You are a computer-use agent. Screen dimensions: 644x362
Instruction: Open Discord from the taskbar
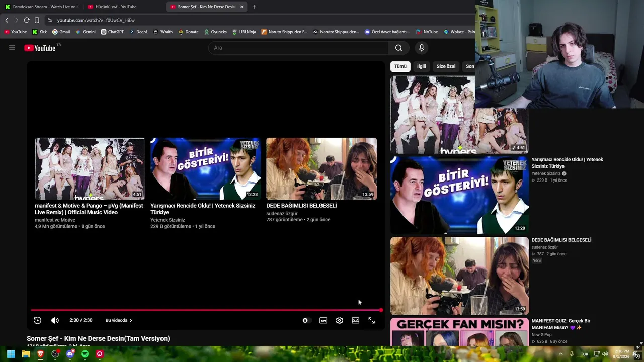point(70,354)
